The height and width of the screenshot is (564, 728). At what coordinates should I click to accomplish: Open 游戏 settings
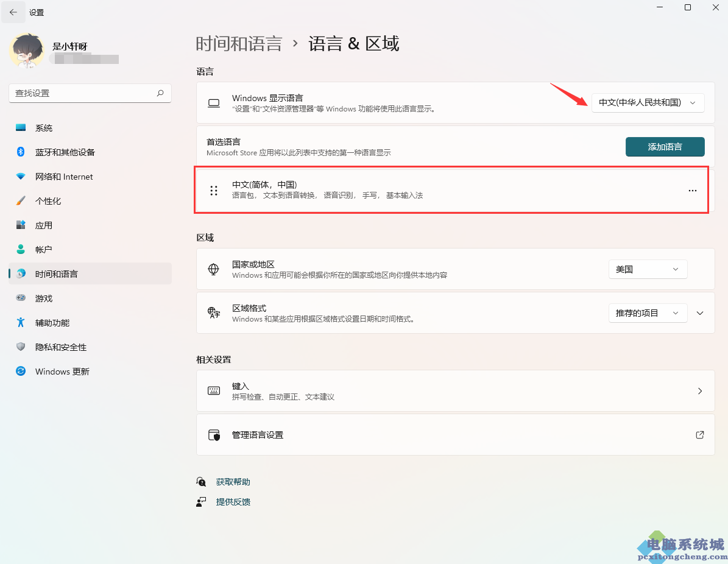coord(90,298)
